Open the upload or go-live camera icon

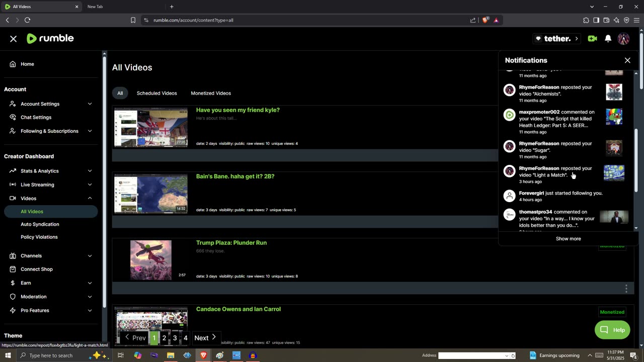pyautogui.click(x=592, y=39)
